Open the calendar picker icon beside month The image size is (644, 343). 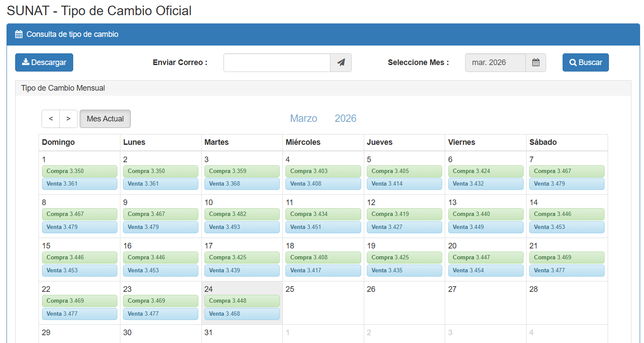coord(535,62)
